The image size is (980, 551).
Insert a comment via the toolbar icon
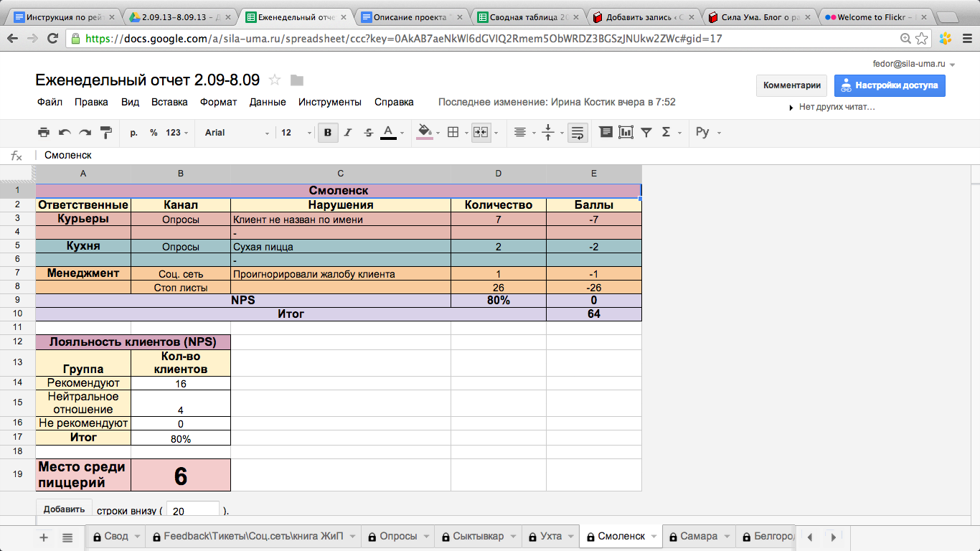[606, 132]
